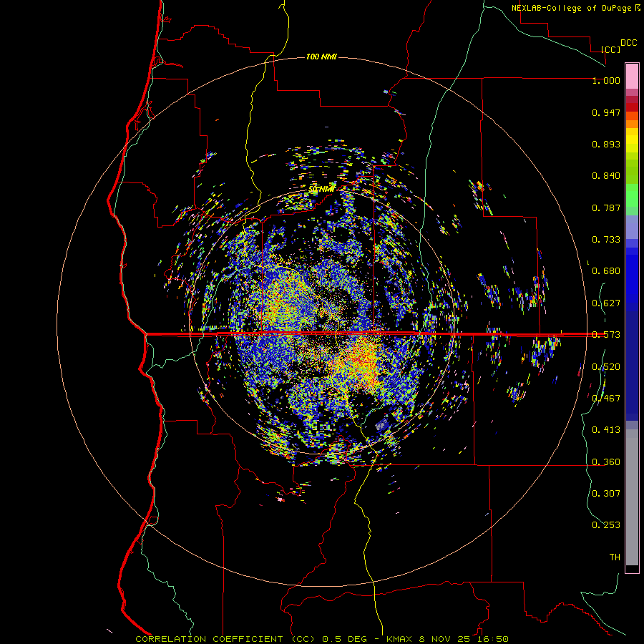
Task: Pick the bright green swatch on the color bar
Action: (632, 195)
